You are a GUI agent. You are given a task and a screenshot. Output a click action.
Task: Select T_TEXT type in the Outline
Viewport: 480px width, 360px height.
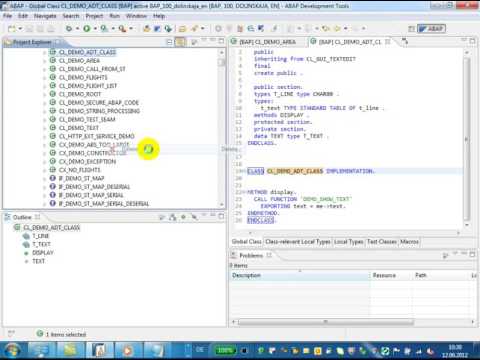point(41,244)
